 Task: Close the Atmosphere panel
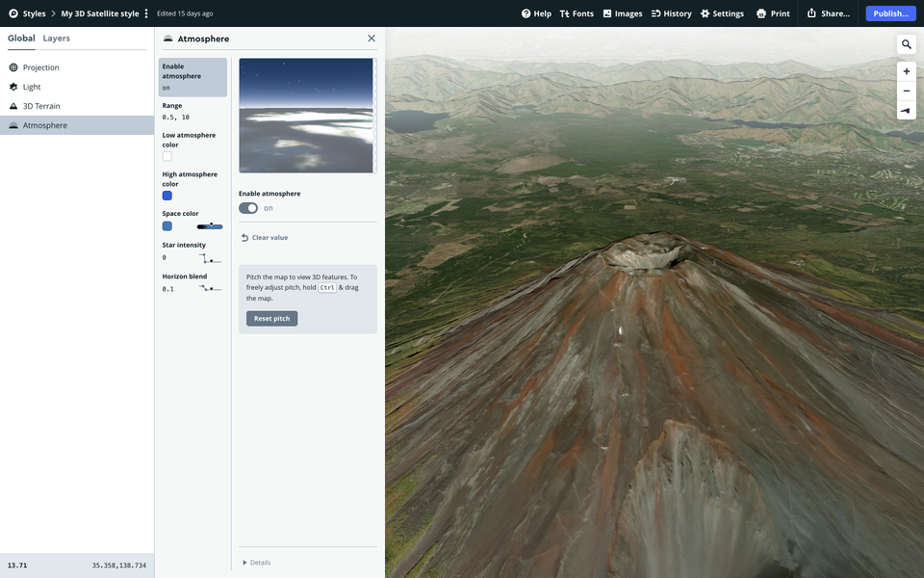click(372, 39)
